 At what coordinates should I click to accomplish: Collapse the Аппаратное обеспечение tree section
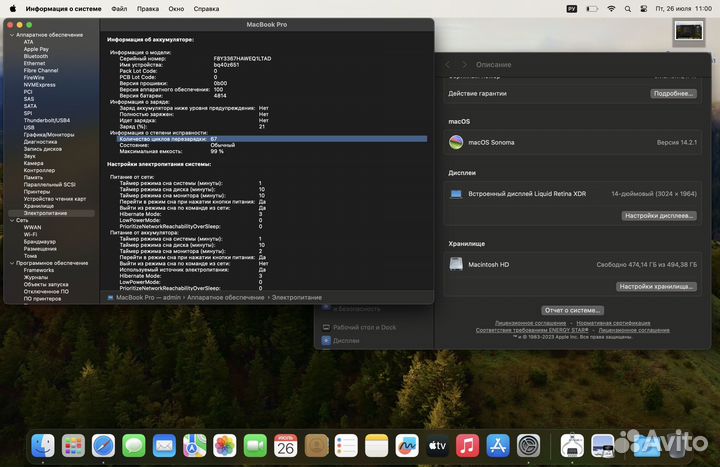pos(12,35)
